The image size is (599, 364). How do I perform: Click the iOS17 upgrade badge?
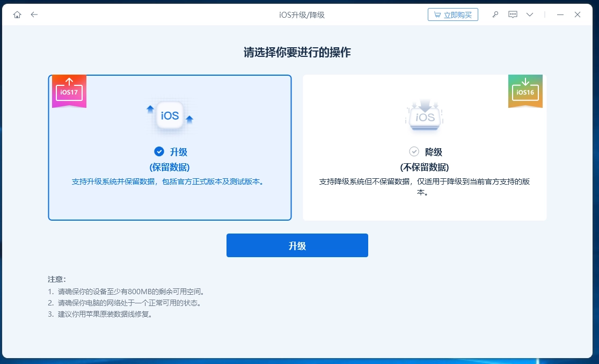pos(69,92)
